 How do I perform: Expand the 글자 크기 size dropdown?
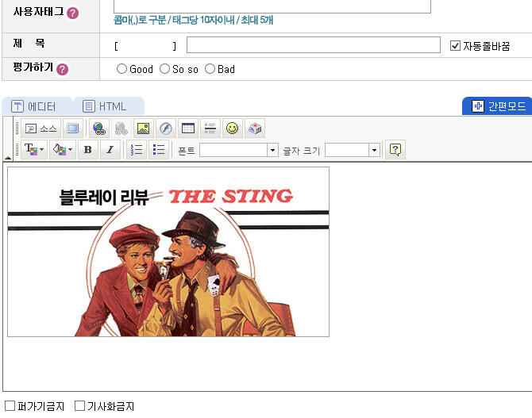pyautogui.click(x=374, y=150)
